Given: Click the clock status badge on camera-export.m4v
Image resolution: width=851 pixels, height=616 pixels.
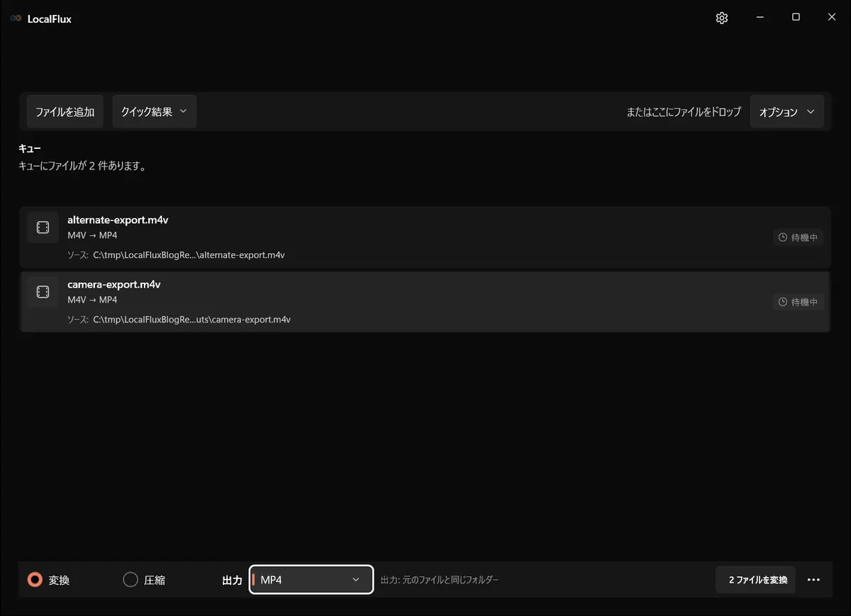Looking at the screenshot, I should 798,302.
